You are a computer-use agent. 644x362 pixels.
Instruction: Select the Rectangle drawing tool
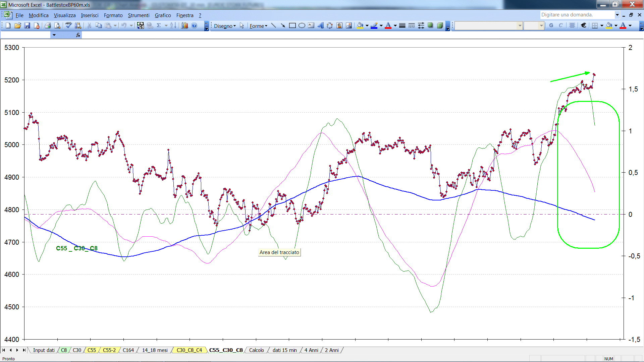[292, 25]
